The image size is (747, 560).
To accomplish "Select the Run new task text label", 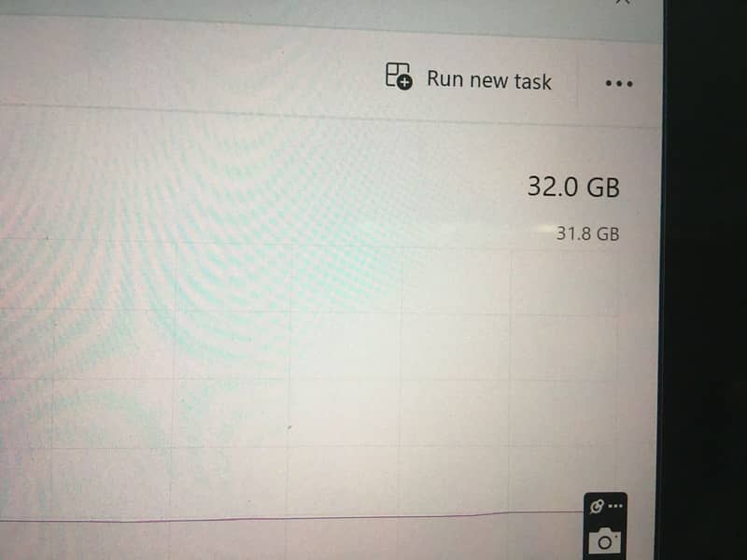I will [x=489, y=80].
